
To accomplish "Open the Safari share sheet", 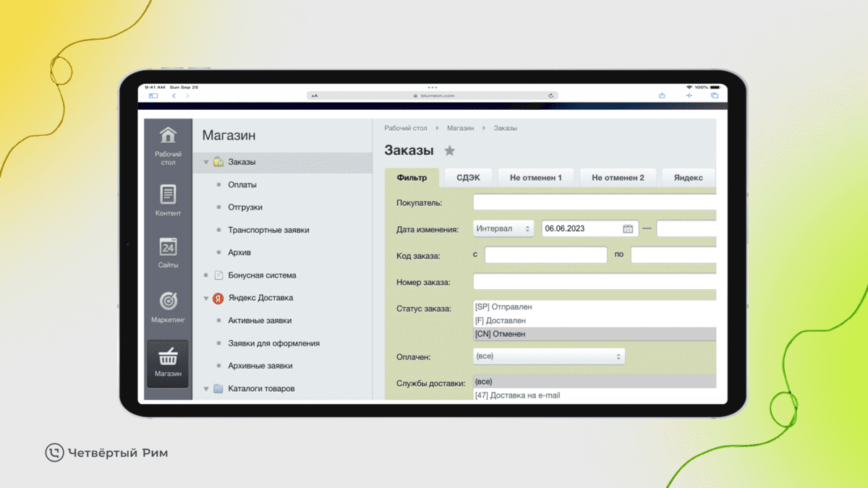I will [662, 95].
